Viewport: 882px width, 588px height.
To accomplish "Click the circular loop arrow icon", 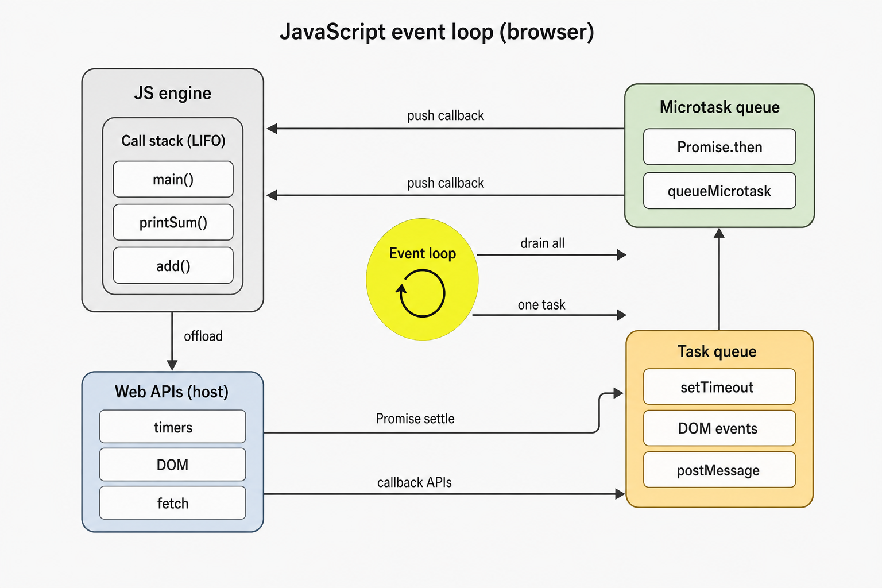I will [421, 293].
